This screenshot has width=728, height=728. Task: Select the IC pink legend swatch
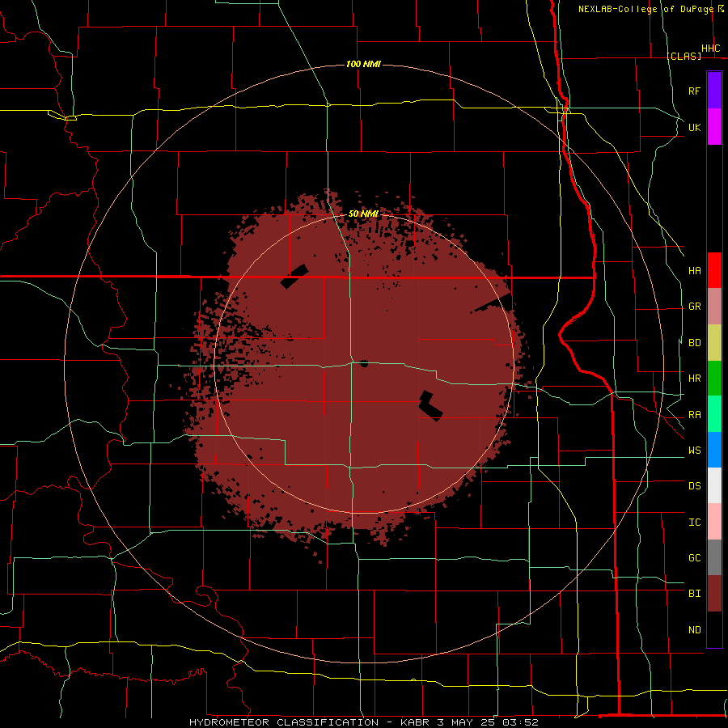point(714,522)
